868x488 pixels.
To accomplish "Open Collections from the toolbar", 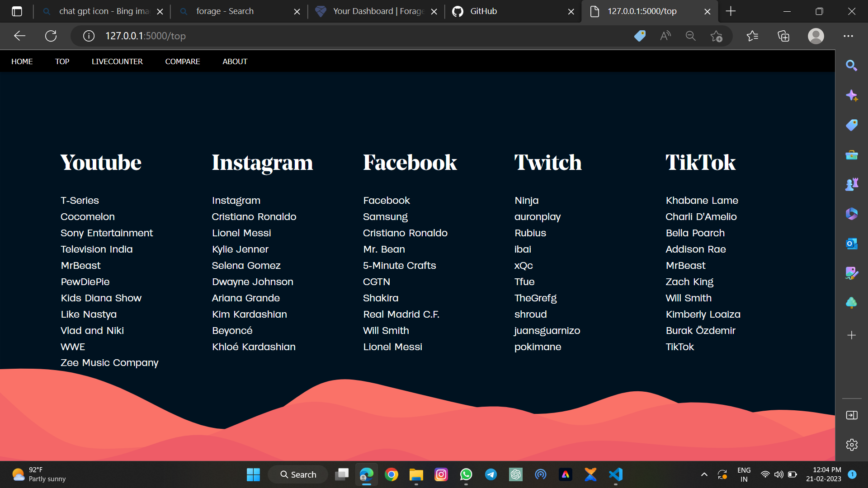I will tap(783, 36).
